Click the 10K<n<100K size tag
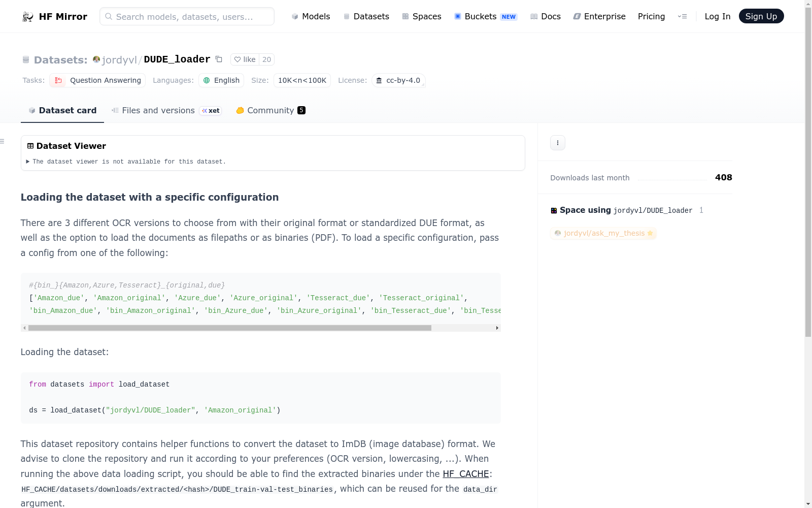Screen dimensions: 812x508 [302, 80]
